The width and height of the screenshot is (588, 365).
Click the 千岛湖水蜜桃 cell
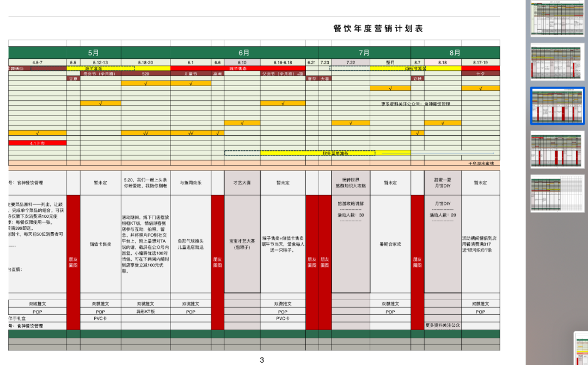481,163
